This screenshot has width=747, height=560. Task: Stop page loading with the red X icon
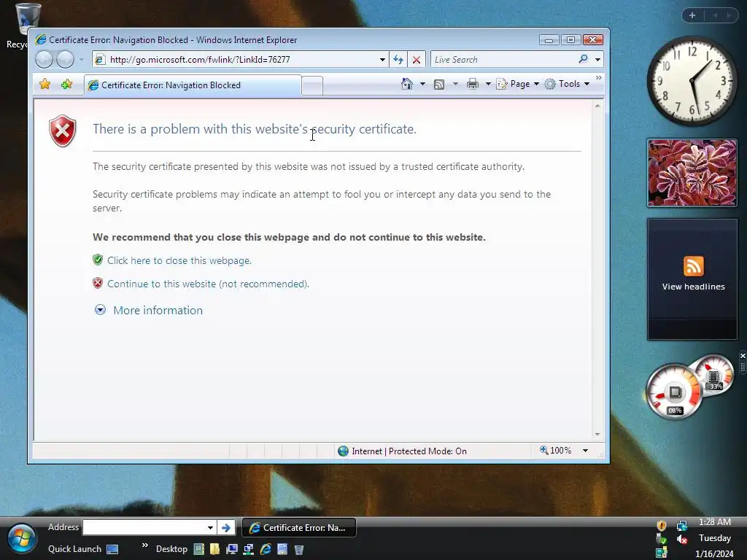pos(417,60)
